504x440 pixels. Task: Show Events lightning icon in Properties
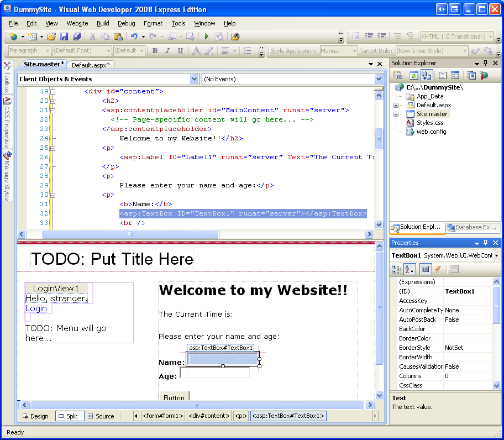(x=438, y=269)
